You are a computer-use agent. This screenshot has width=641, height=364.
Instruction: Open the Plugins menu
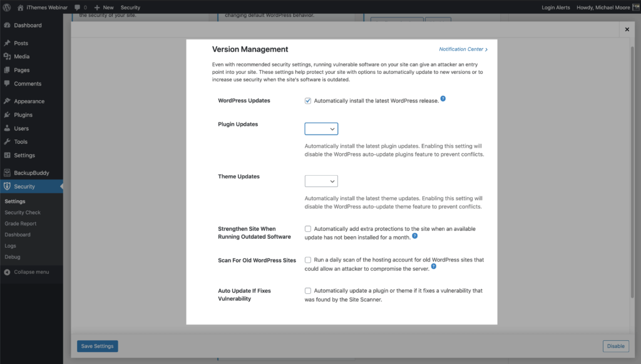pos(23,115)
